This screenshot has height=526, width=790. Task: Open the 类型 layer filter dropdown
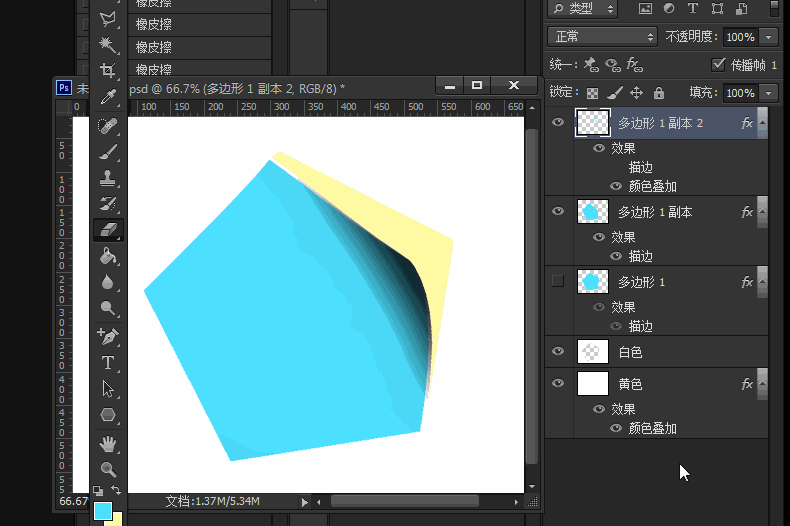(582, 8)
